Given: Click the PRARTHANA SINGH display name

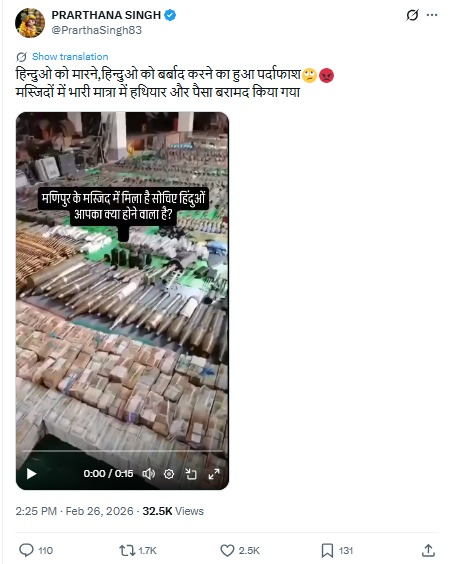Looking at the screenshot, I should pyautogui.click(x=106, y=15).
